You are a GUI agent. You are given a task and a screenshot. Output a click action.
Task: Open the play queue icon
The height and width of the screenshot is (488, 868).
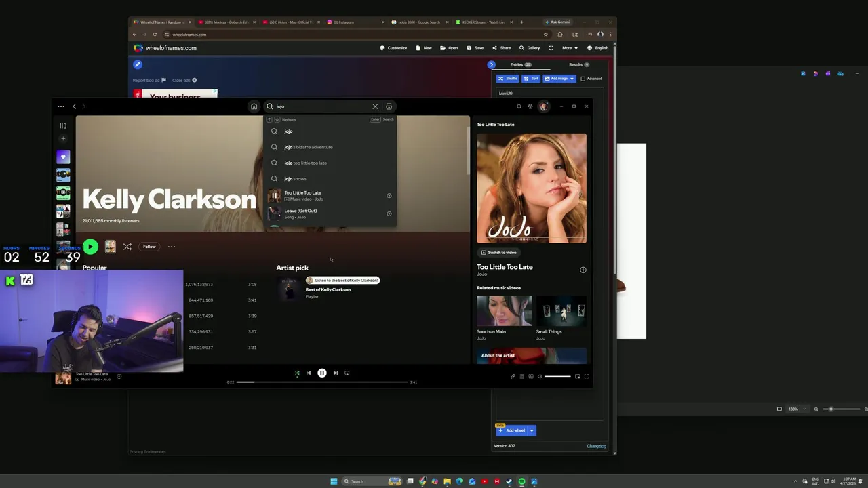(x=521, y=376)
